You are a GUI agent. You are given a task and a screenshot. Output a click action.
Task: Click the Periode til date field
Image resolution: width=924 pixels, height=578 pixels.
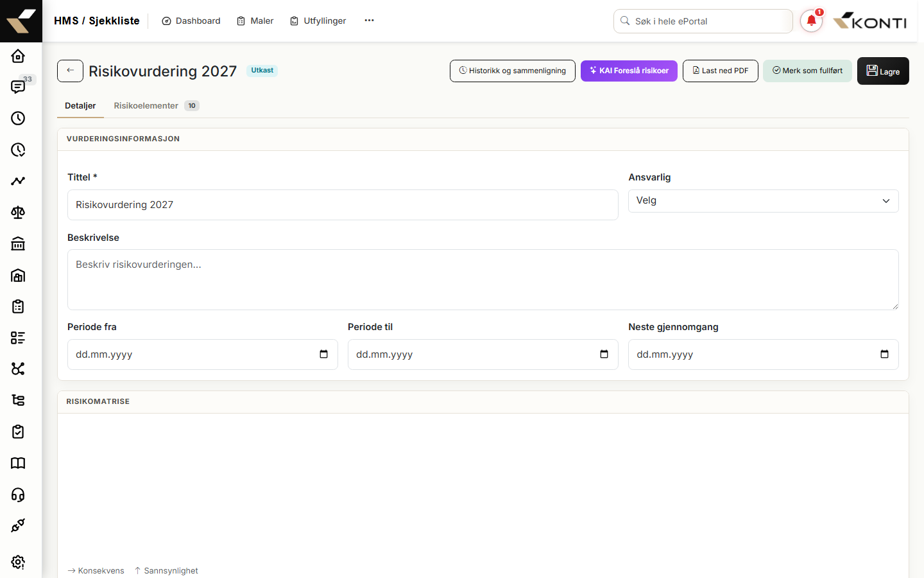point(483,355)
